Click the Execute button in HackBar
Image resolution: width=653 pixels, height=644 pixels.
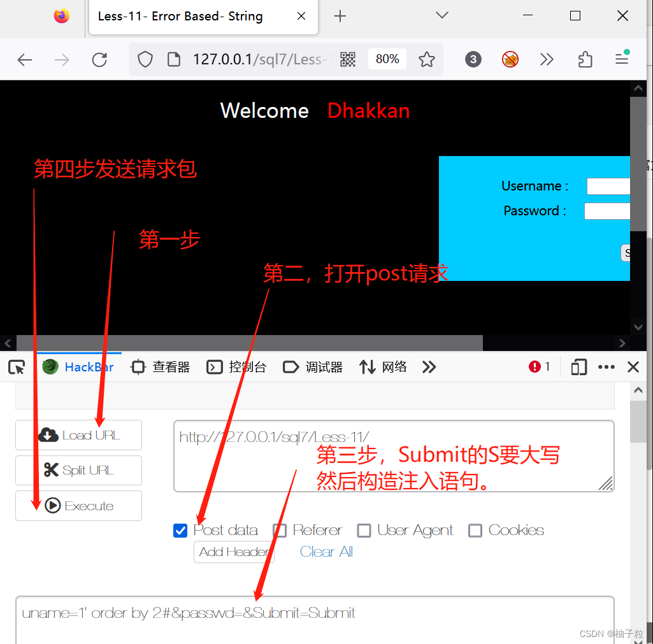[x=78, y=505]
